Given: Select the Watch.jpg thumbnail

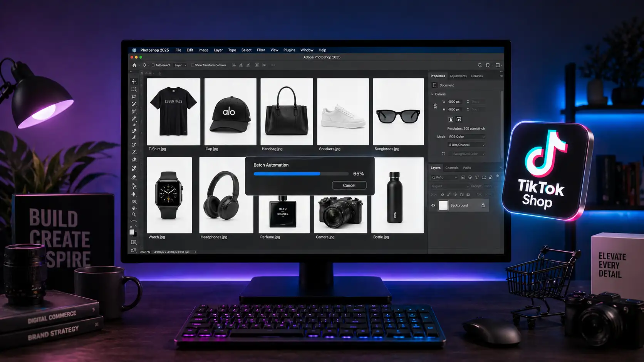Looking at the screenshot, I should pos(169,195).
